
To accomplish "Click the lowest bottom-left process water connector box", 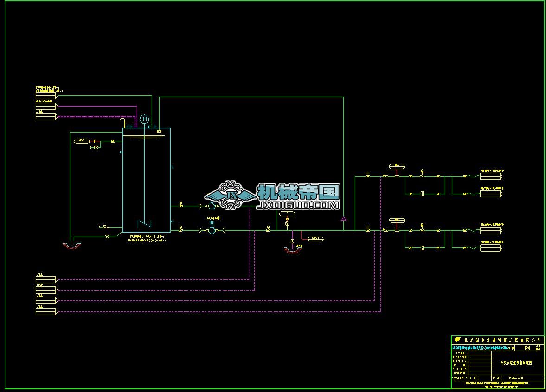I will pyautogui.click(x=46, y=312).
